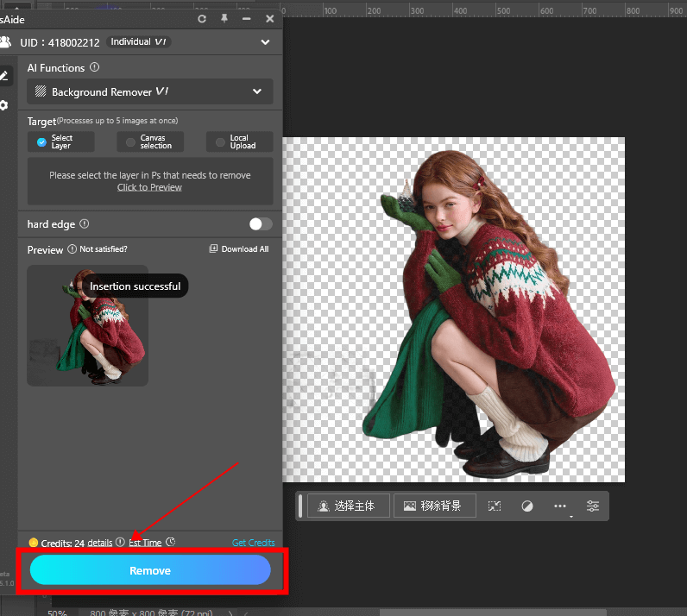
Task: Expand the UID account dropdown chevron
Action: click(x=265, y=42)
